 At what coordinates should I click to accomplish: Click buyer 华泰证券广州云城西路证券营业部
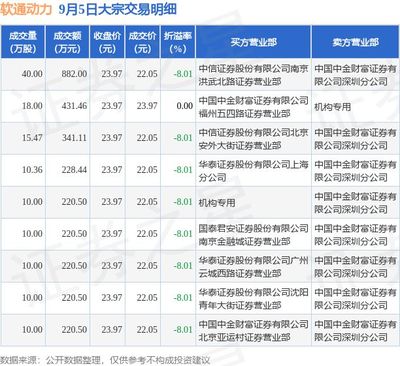coord(253,267)
